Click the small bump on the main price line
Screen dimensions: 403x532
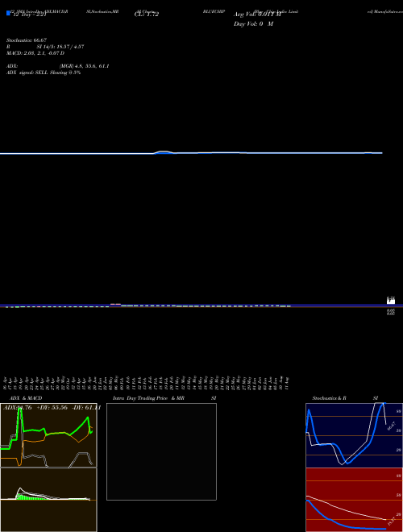pyautogui.click(x=164, y=152)
